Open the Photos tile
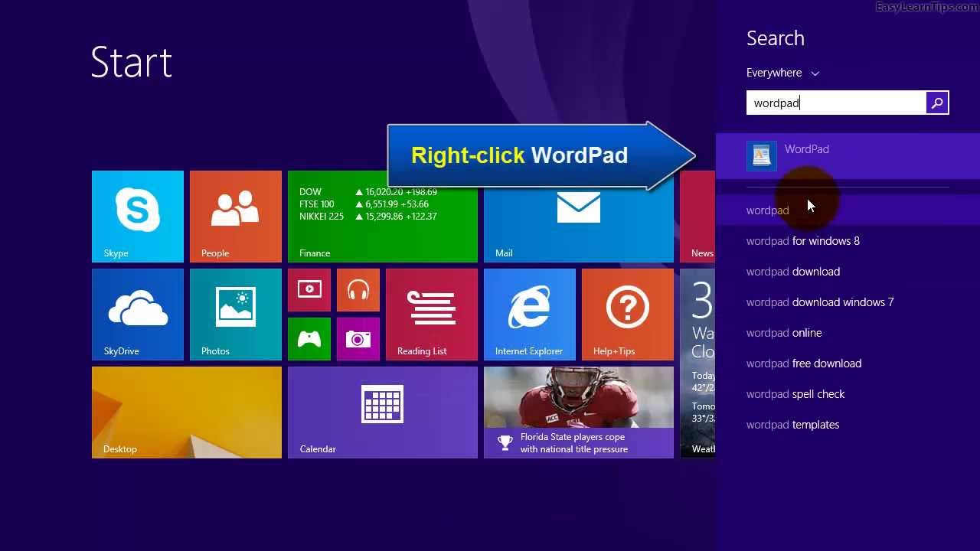 [236, 315]
